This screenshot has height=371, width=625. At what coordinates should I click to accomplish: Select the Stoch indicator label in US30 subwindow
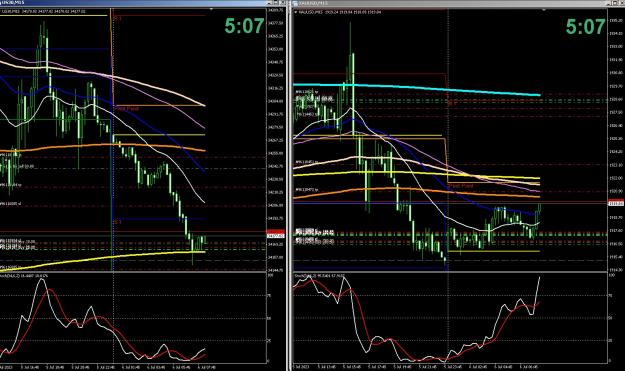point(24,275)
